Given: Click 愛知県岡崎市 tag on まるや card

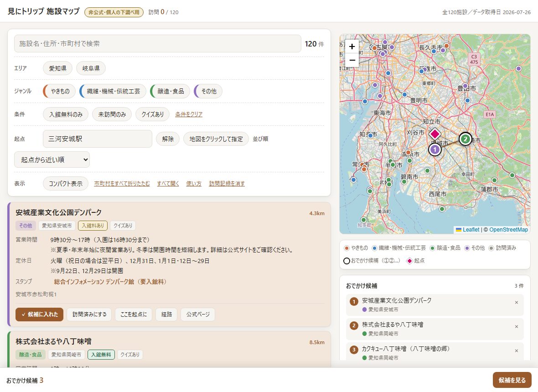Looking at the screenshot, I should (x=66, y=354).
